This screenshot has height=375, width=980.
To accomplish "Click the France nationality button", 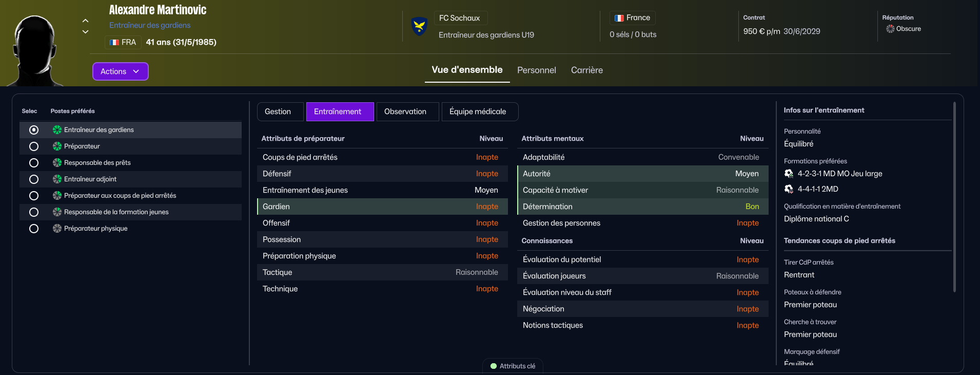I will [x=632, y=18].
